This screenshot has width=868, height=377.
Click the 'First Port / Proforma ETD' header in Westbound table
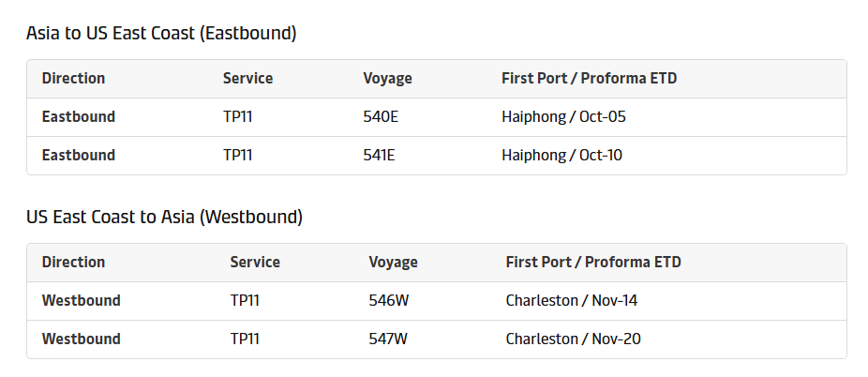(593, 263)
